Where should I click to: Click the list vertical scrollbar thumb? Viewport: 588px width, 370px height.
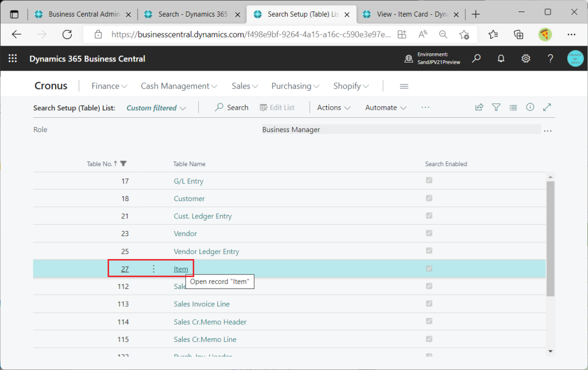550,238
